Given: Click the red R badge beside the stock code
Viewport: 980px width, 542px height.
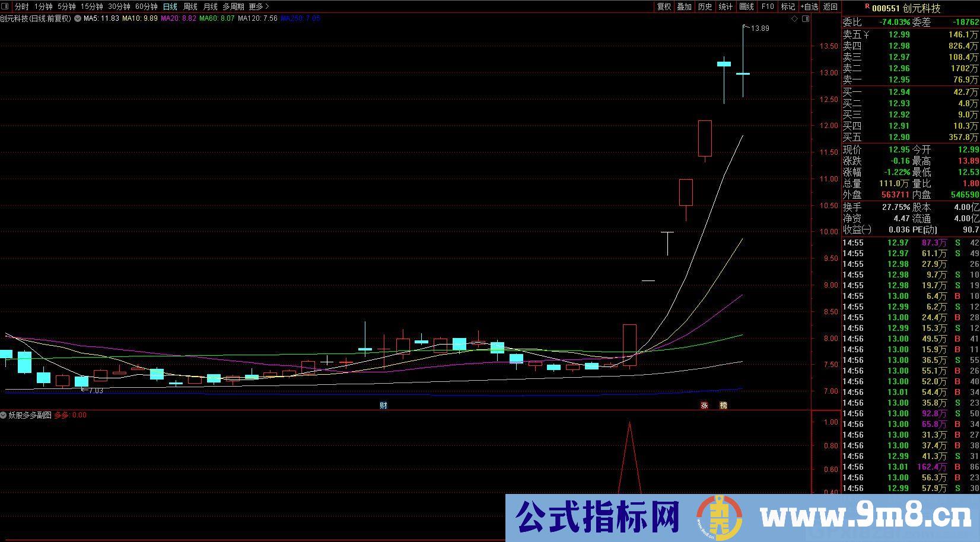Looking at the screenshot, I should (x=867, y=7).
